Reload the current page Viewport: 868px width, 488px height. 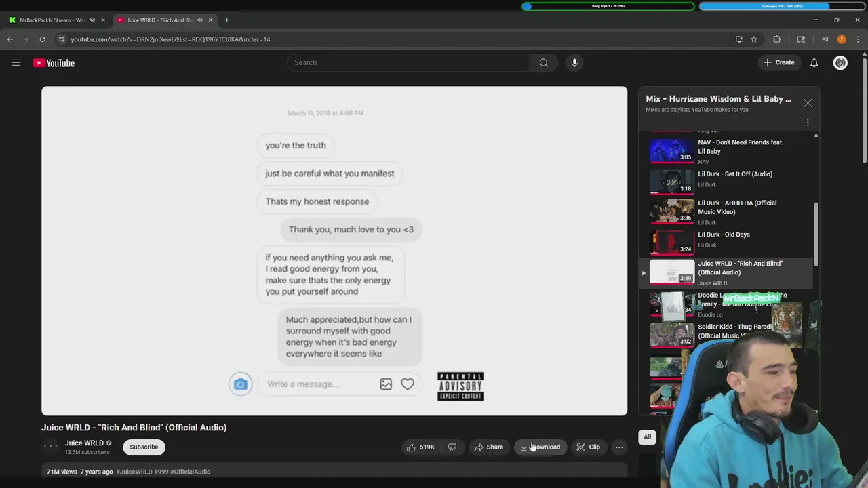coord(42,39)
